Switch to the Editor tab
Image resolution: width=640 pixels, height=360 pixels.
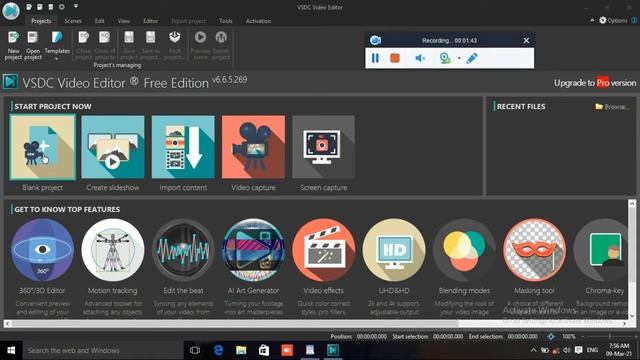(150, 21)
